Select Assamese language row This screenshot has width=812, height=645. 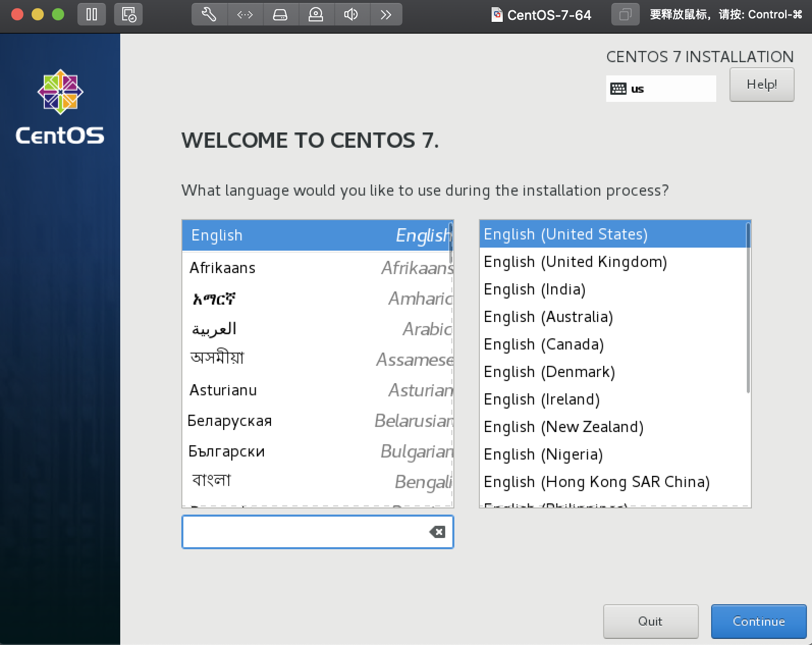pyautogui.click(x=317, y=360)
